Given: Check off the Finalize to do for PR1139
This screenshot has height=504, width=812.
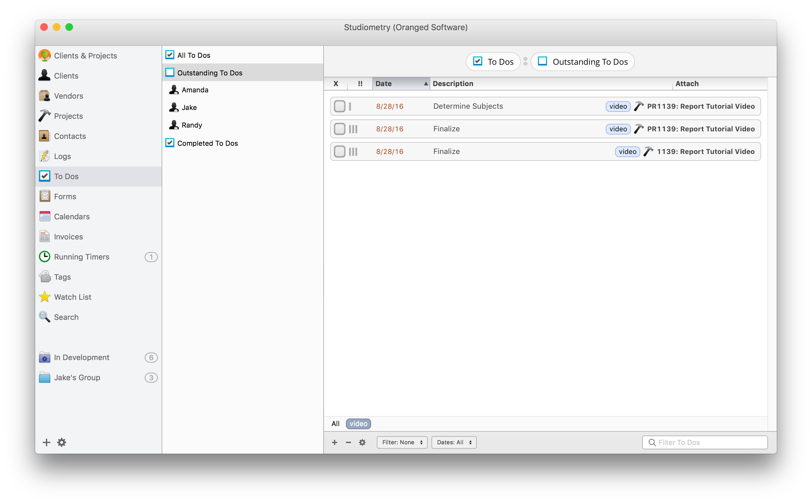Looking at the screenshot, I should point(340,129).
